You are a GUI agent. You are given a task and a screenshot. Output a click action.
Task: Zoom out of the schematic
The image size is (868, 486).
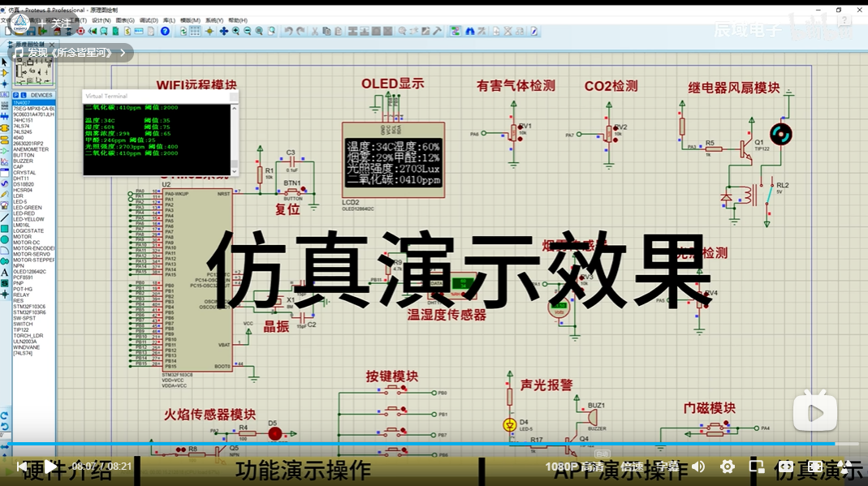click(248, 32)
